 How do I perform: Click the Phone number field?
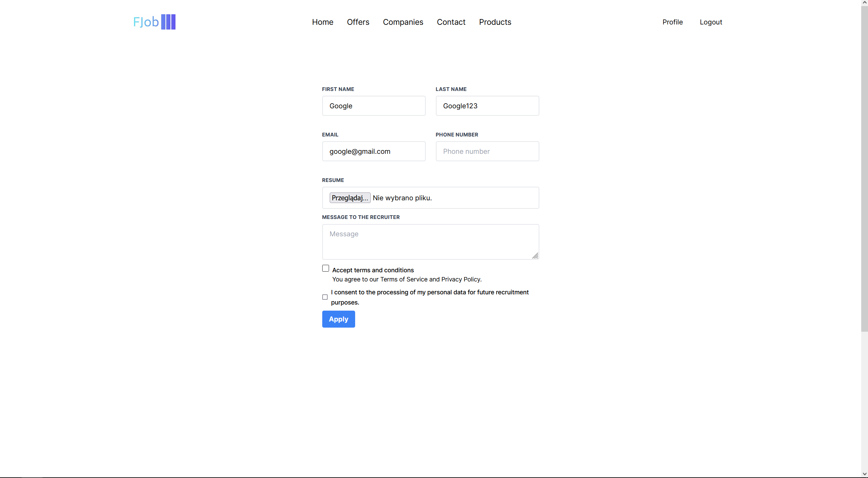487,151
